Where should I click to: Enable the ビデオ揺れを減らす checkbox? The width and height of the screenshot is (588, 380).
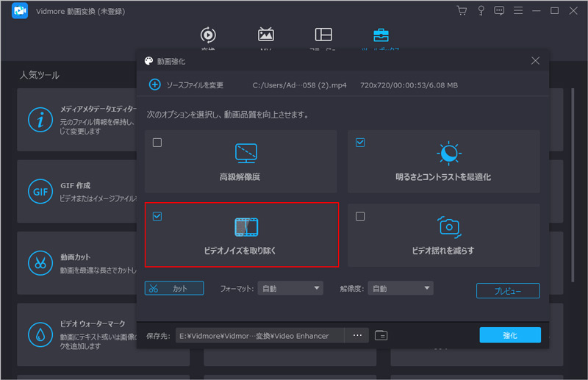pos(360,216)
